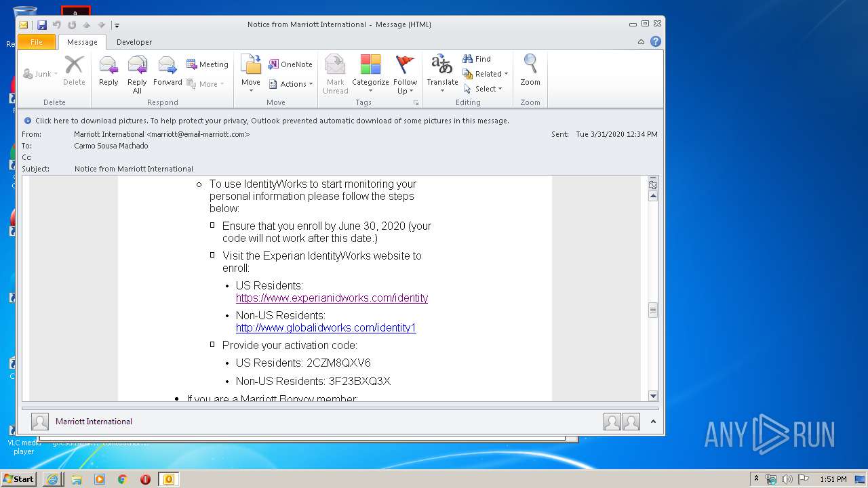Click the message scrollbar thumb
The width and height of the screenshot is (868, 488).
tap(653, 310)
